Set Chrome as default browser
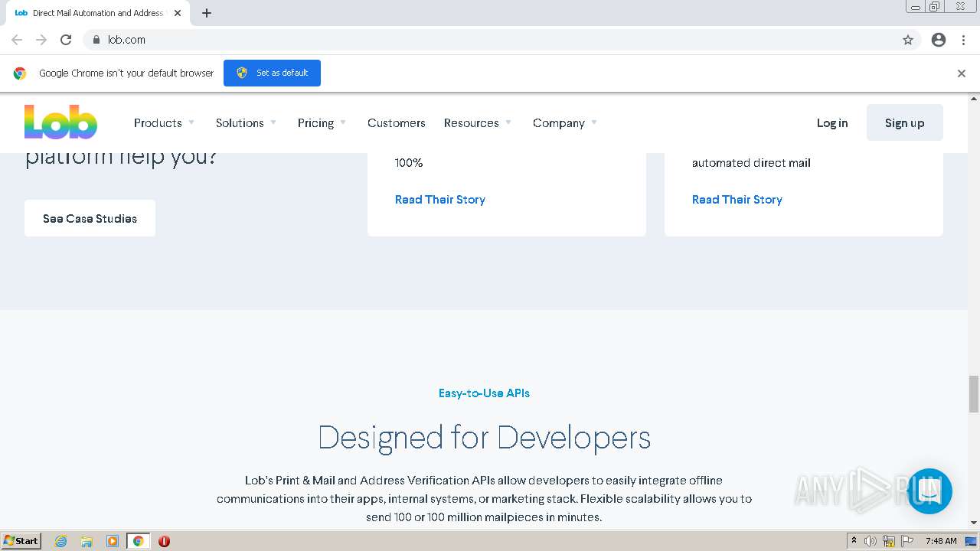 coord(272,73)
